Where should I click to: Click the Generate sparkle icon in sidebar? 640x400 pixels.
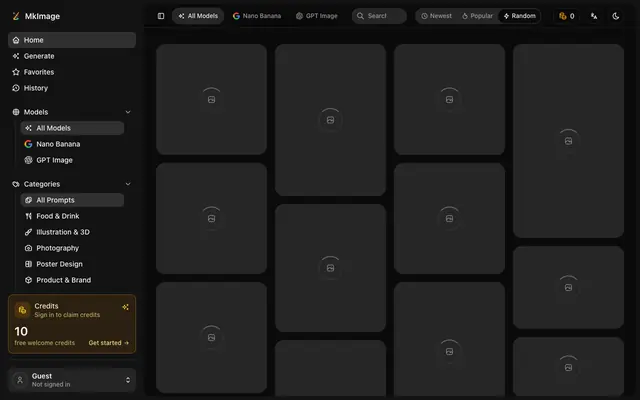pyautogui.click(x=16, y=56)
